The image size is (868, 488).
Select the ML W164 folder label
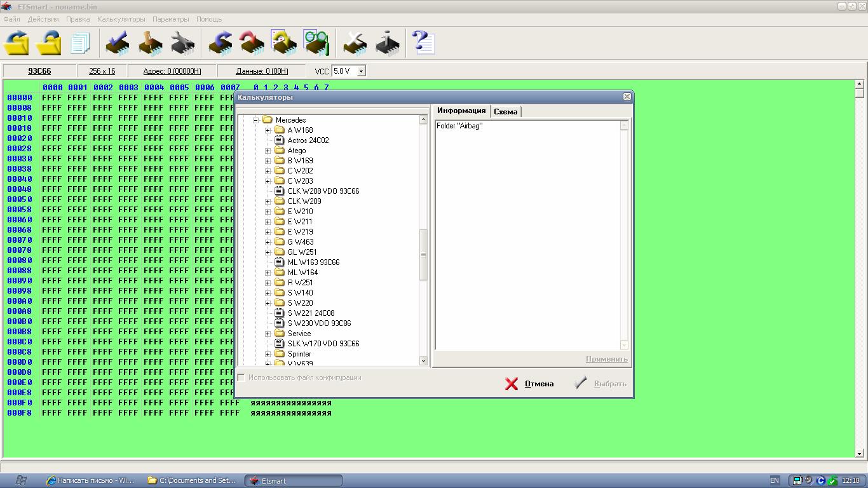pyautogui.click(x=302, y=273)
